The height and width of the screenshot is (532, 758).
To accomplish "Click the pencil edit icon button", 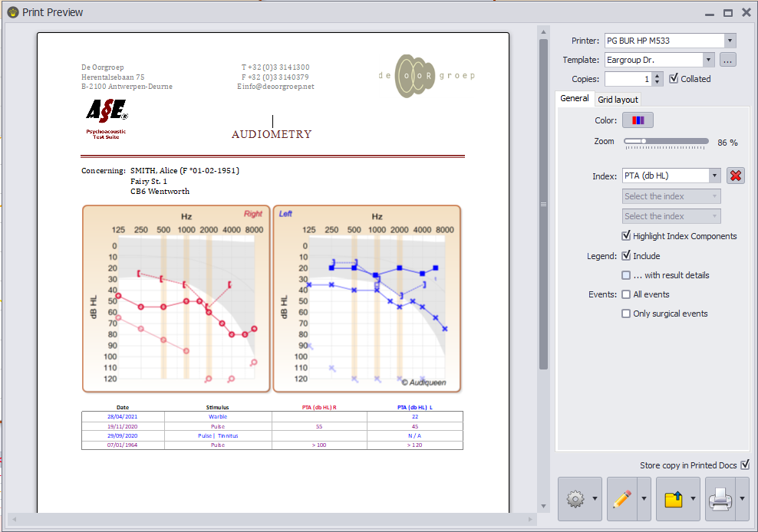I will pyautogui.click(x=622, y=499).
